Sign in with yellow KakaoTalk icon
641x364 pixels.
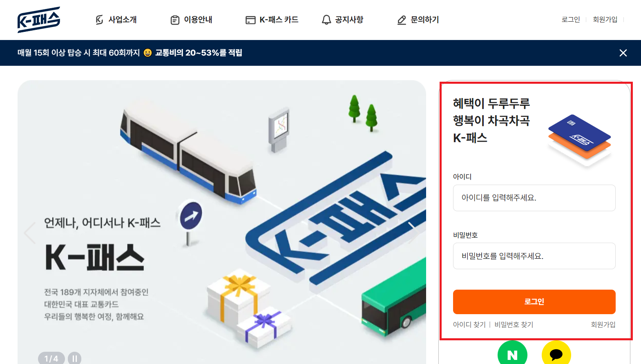[x=556, y=353]
